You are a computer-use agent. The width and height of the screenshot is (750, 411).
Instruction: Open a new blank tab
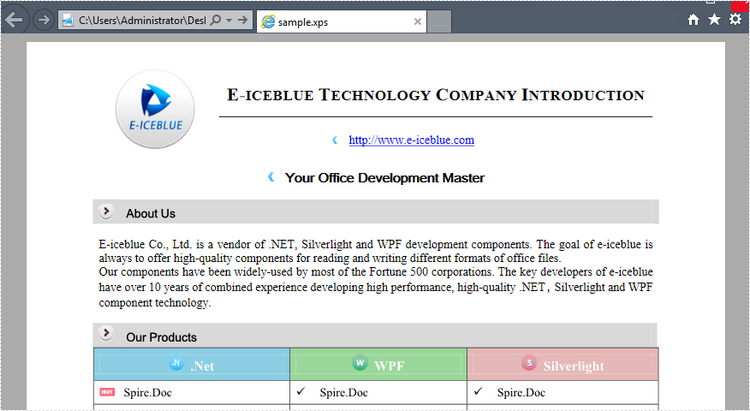[x=439, y=22]
